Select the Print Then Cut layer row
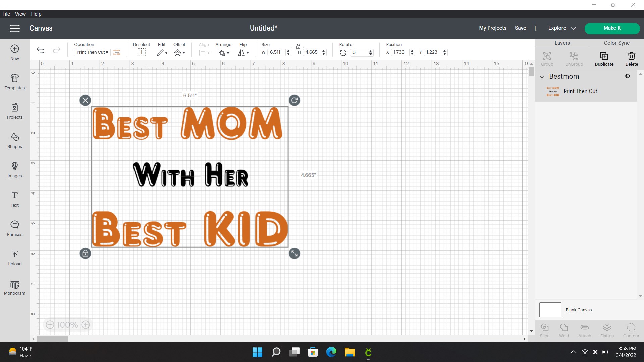This screenshot has width=644, height=362. click(586, 91)
